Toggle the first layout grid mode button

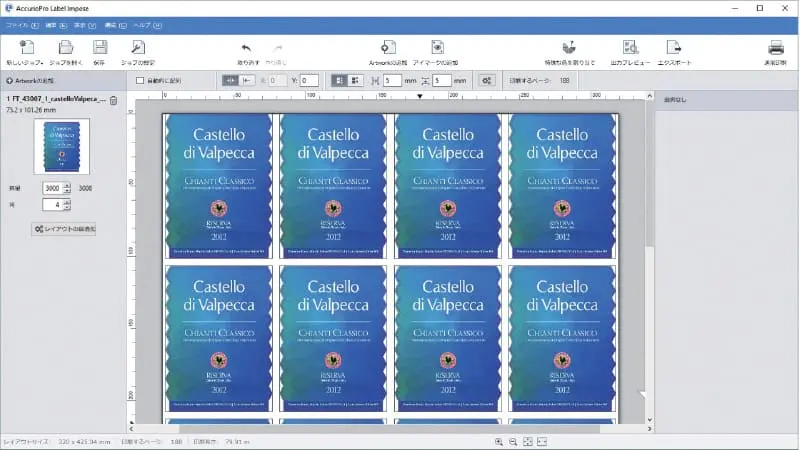coord(340,80)
